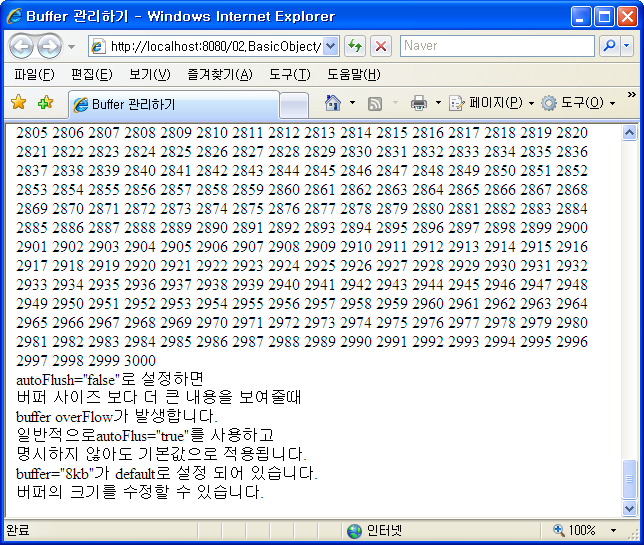Select the Buffer 관리하기 tab
Image resolution: width=644 pixels, height=545 pixels.
coord(173,104)
